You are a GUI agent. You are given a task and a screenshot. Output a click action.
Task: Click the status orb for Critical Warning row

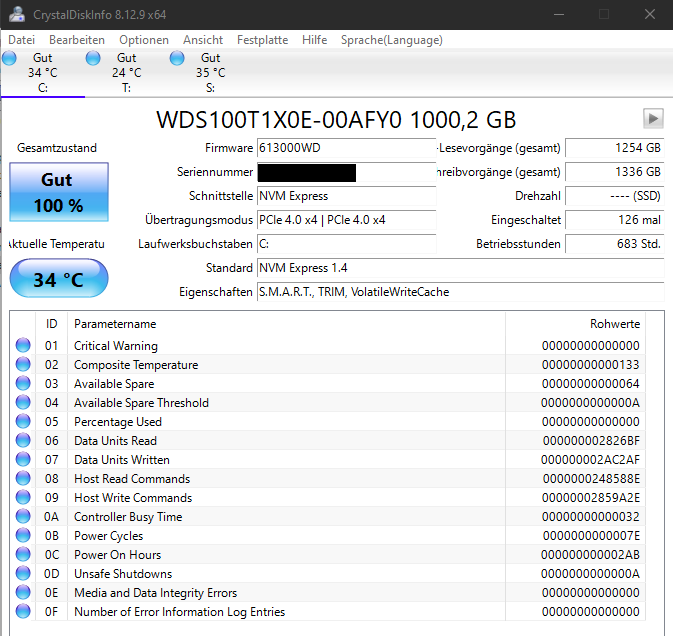[23, 345]
